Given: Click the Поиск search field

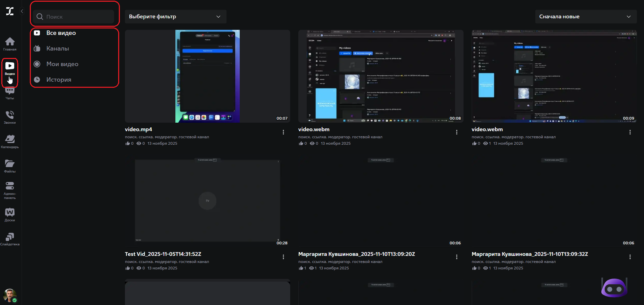Looking at the screenshot, I should [74, 16].
